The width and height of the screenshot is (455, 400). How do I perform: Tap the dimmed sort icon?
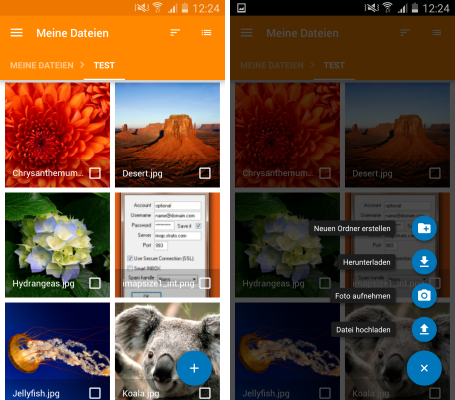(405, 33)
